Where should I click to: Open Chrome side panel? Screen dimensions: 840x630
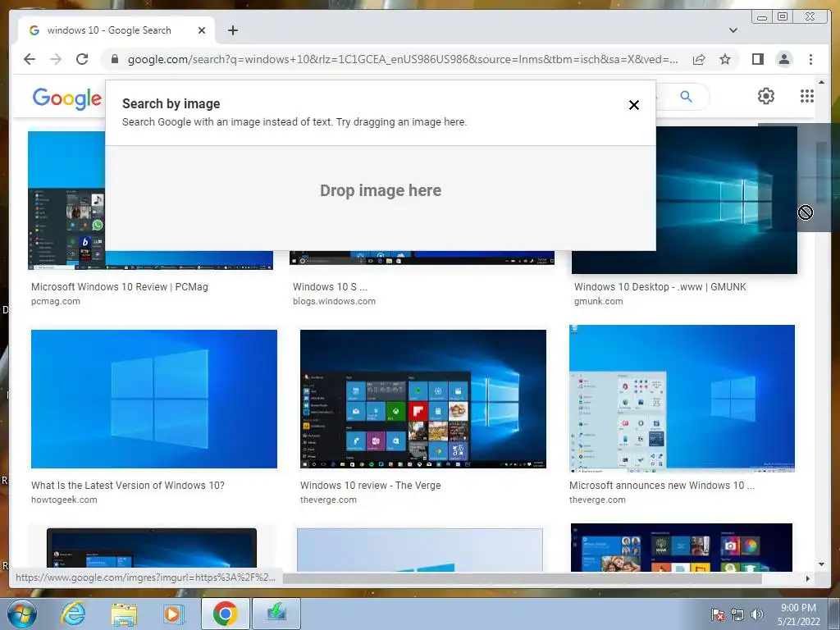757,59
